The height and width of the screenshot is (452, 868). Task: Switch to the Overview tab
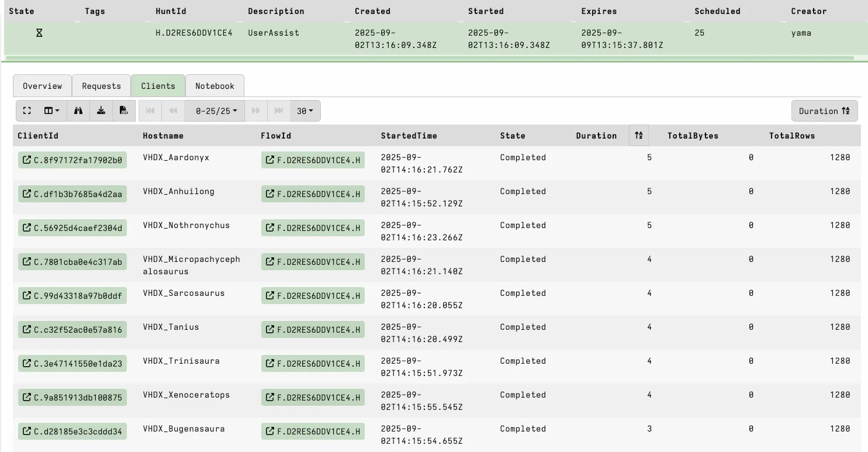tap(42, 86)
